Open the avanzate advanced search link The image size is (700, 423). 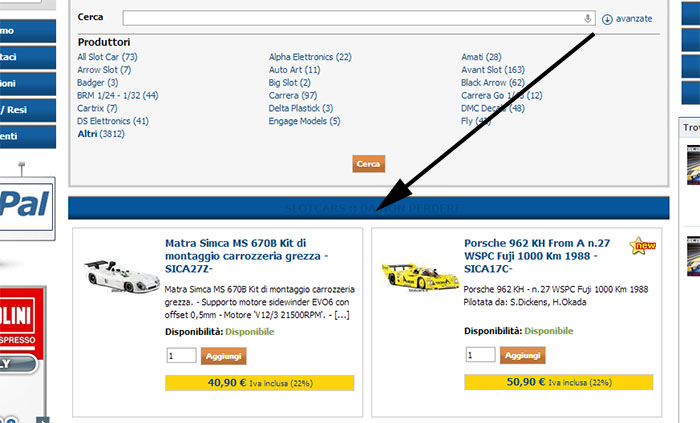pos(634,19)
